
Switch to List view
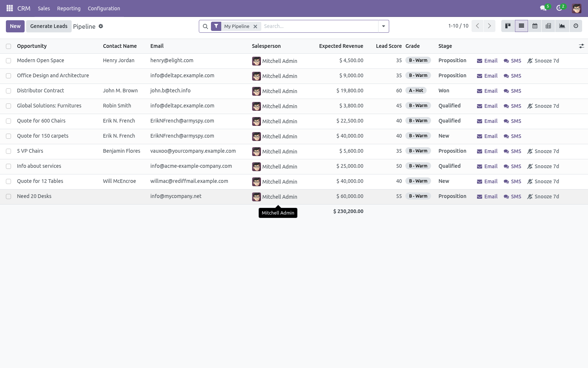pyautogui.click(x=521, y=26)
